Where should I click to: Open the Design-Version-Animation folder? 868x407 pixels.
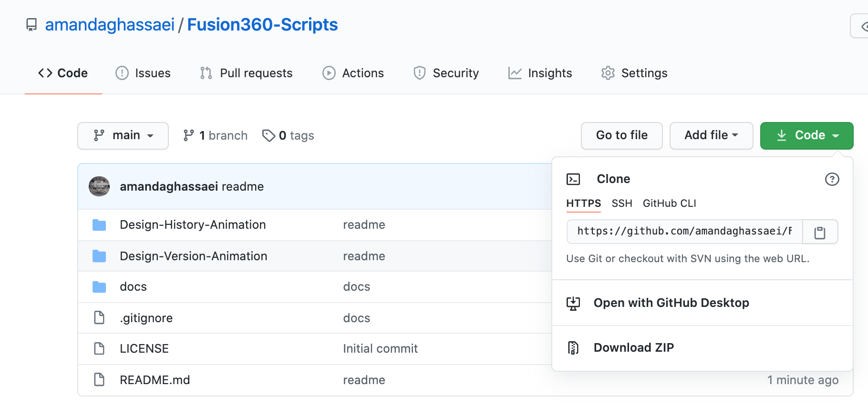pos(193,256)
